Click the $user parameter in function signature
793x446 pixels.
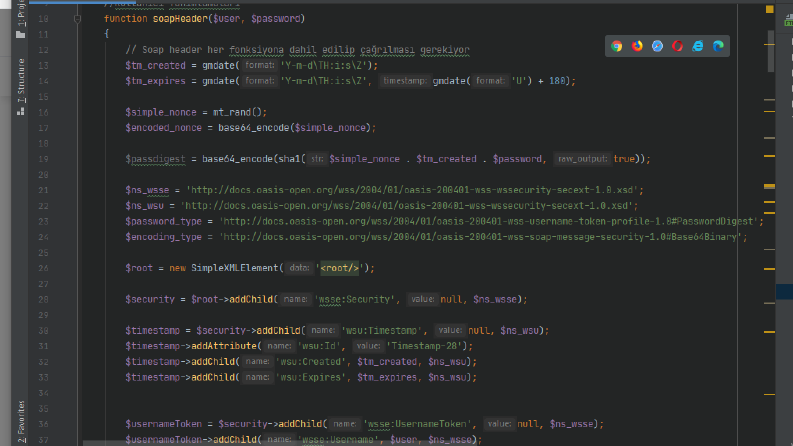coord(227,19)
